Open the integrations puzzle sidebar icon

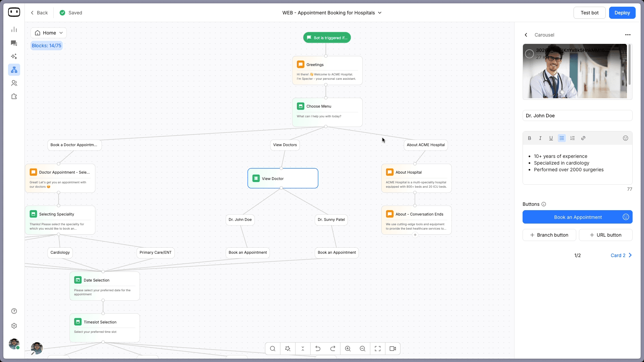pyautogui.click(x=14, y=97)
